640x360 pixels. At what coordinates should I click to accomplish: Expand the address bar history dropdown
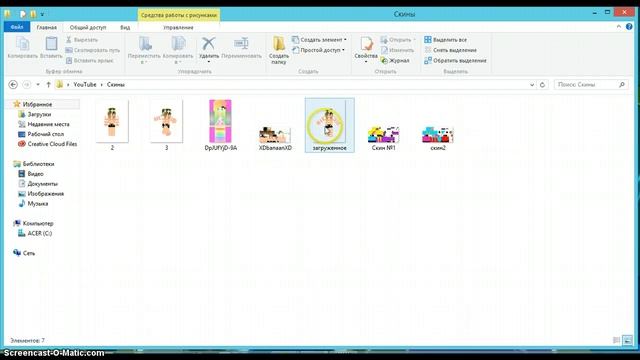(x=532, y=84)
